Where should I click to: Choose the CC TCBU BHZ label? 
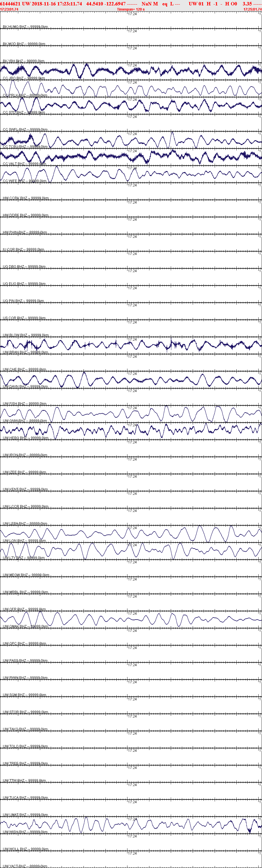pyautogui.click(x=25, y=146)
